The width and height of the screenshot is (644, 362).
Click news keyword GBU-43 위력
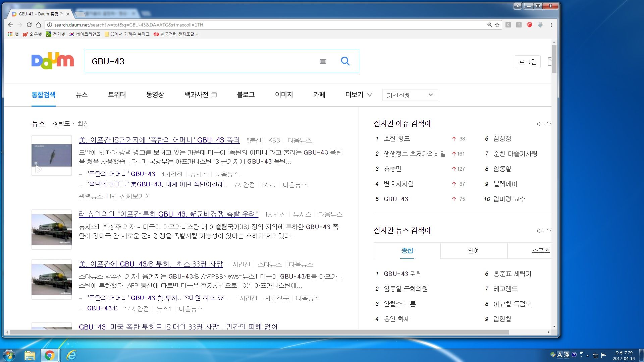pyautogui.click(x=402, y=274)
